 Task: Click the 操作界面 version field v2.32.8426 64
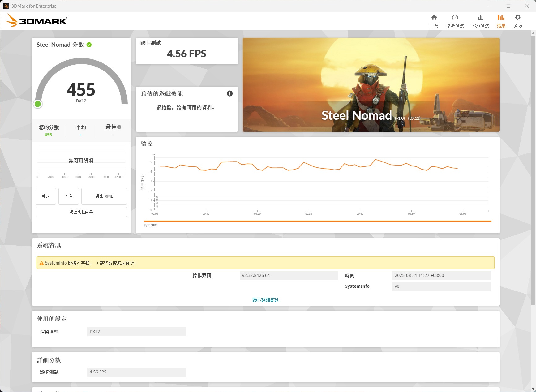coord(289,275)
